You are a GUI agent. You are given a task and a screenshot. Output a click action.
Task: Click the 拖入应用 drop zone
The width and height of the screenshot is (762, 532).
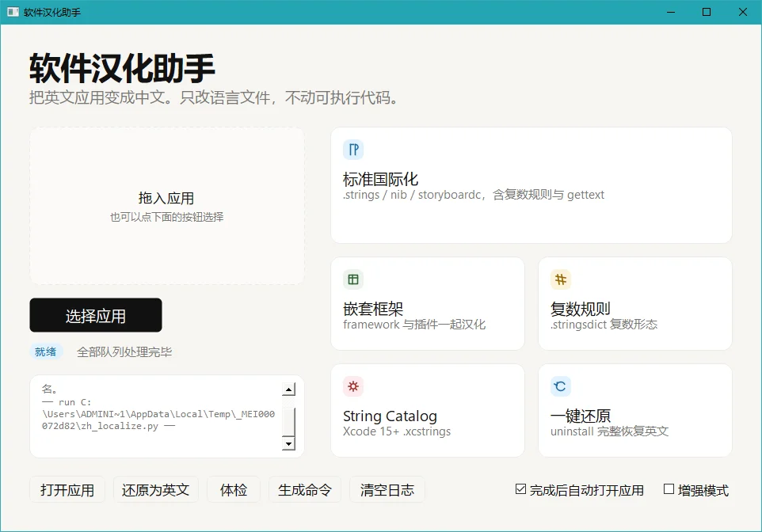167,206
